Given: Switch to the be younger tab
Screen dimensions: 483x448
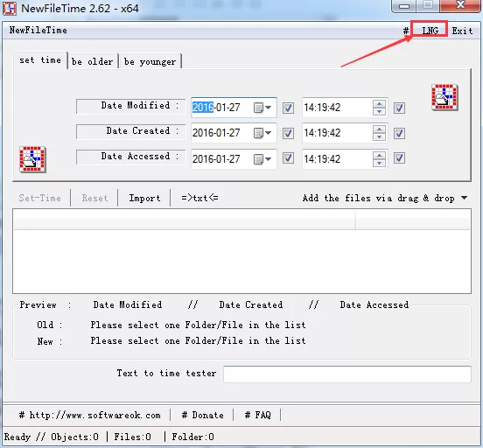Looking at the screenshot, I should [150, 61].
